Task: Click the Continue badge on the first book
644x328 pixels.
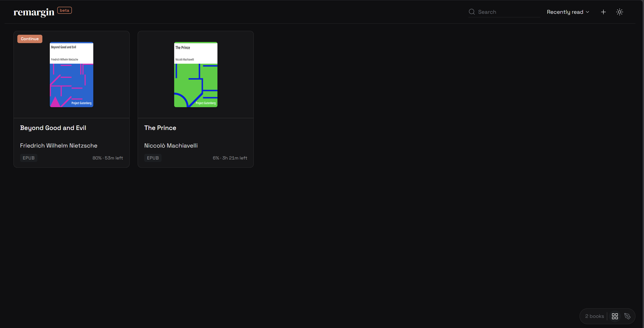Action: [30, 39]
